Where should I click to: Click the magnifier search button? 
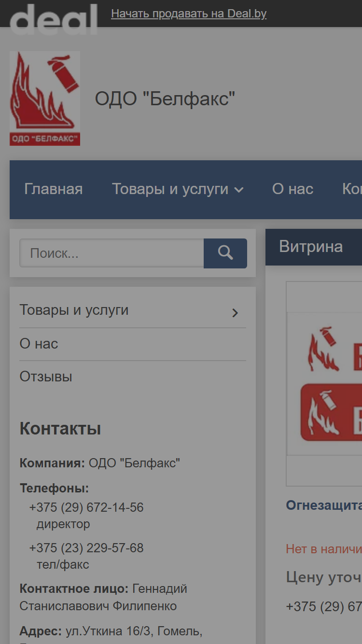tap(225, 253)
